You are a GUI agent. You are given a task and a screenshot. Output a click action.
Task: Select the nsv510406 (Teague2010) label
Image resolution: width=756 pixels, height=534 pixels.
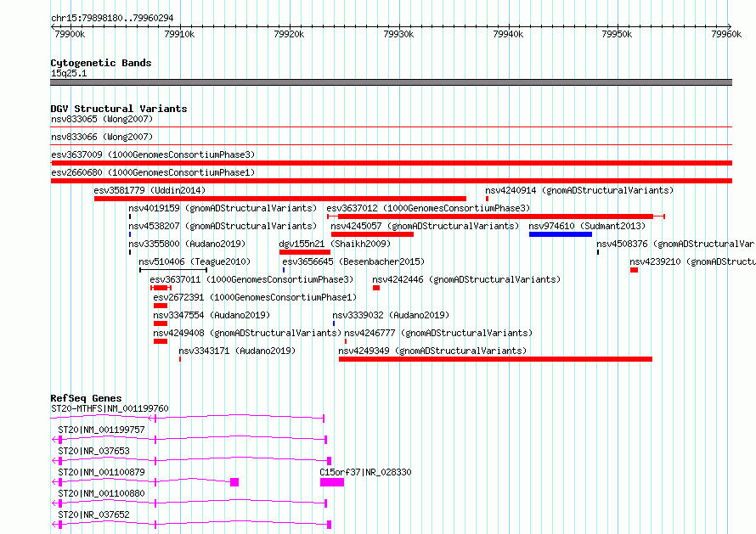click(195, 261)
